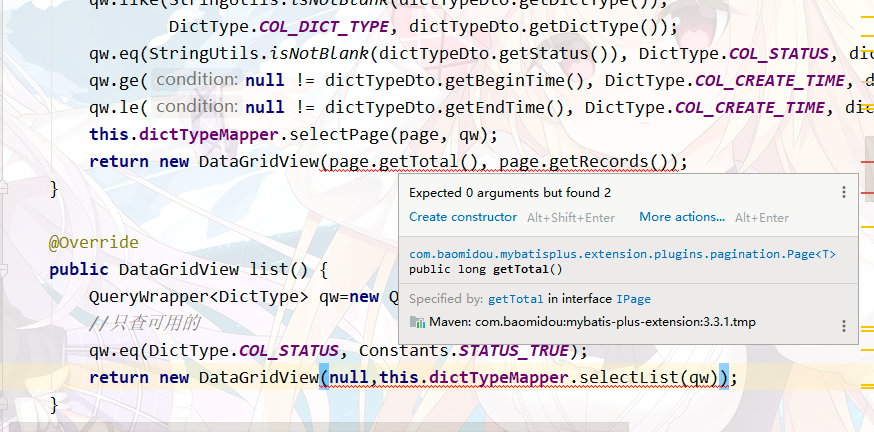The height and width of the screenshot is (432, 874).
Task: Click the first red error stripe mark
Action: 867,162
